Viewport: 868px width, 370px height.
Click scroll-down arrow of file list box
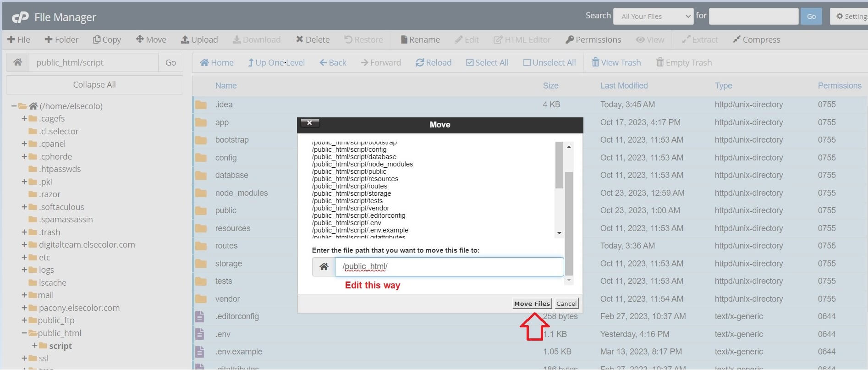point(559,233)
